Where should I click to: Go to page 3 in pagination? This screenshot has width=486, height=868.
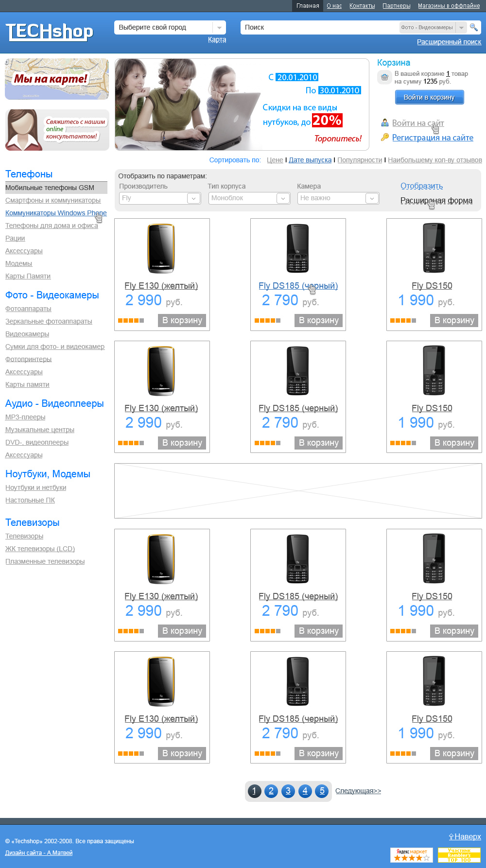click(288, 791)
